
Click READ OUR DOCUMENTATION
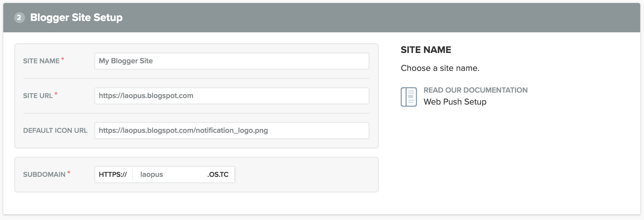coord(475,90)
